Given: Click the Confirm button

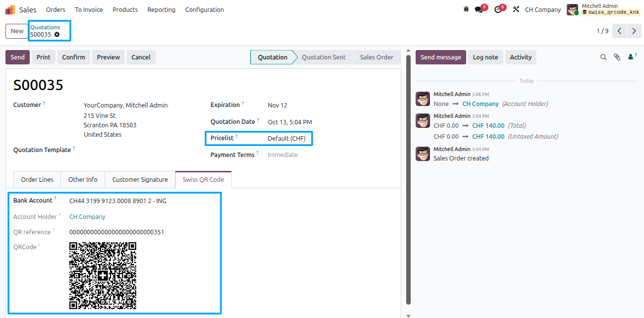Looking at the screenshot, I should pyautogui.click(x=74, y=57).
